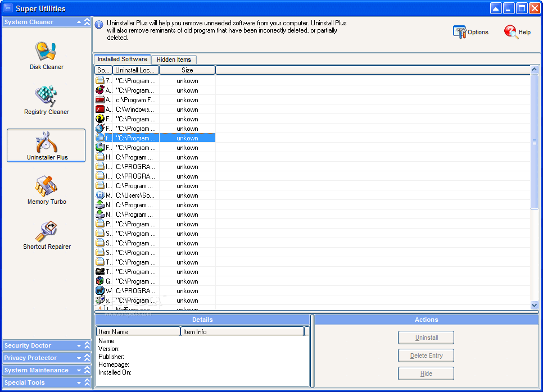The width and height of the screenshot is (543, 392).
Task: Click the info icon beside the description
Action: pyautogui.click(x=99, y=25)
